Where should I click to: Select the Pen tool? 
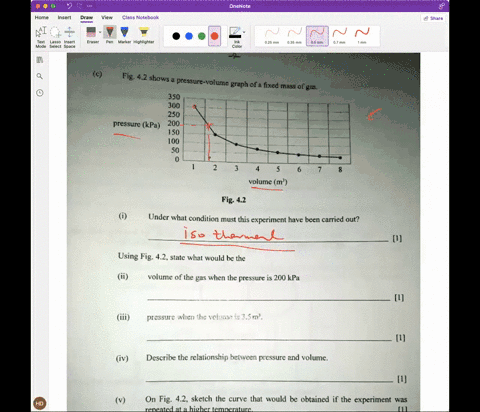point(109,35)
